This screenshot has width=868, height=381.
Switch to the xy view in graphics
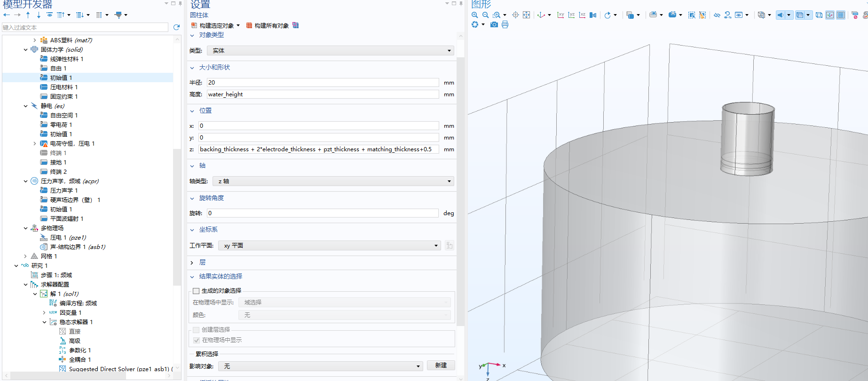tap(560, 15)
